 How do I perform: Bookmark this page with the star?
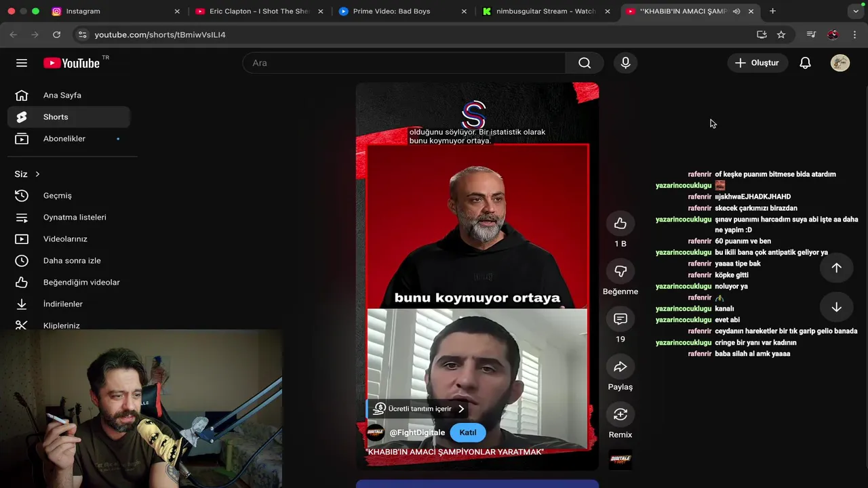[781, 35]
